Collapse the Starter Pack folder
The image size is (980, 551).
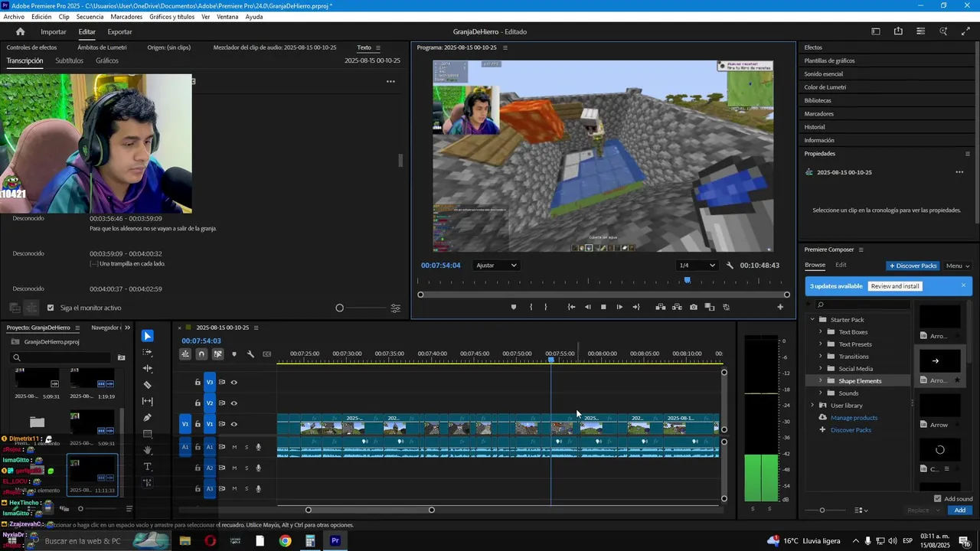pyautogui.click(x=812, y=320)
